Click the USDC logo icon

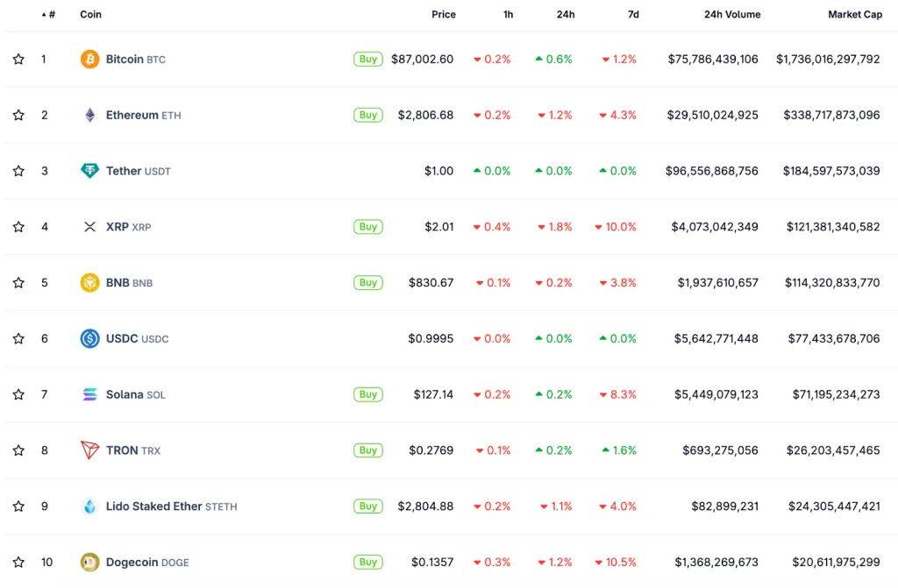(x=89, y=338)
